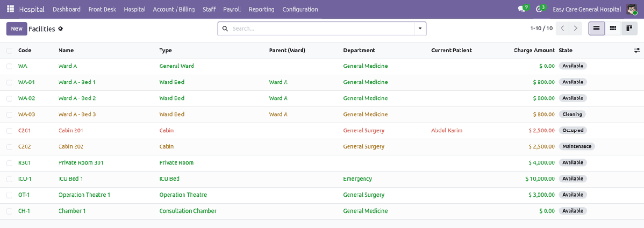Click the Operation Theatre 1 name
The height and width of the screenshot is (228, 644).
(84, 195)
